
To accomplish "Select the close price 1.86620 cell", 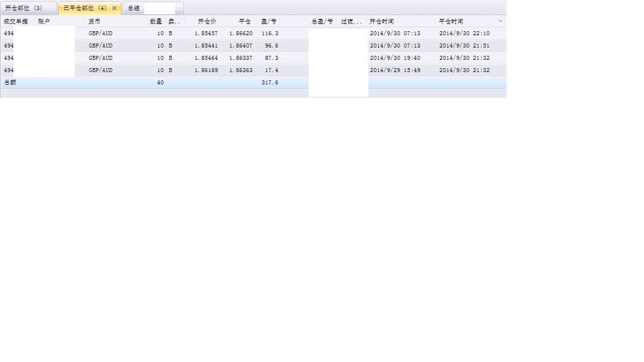I will pos(241,34).
